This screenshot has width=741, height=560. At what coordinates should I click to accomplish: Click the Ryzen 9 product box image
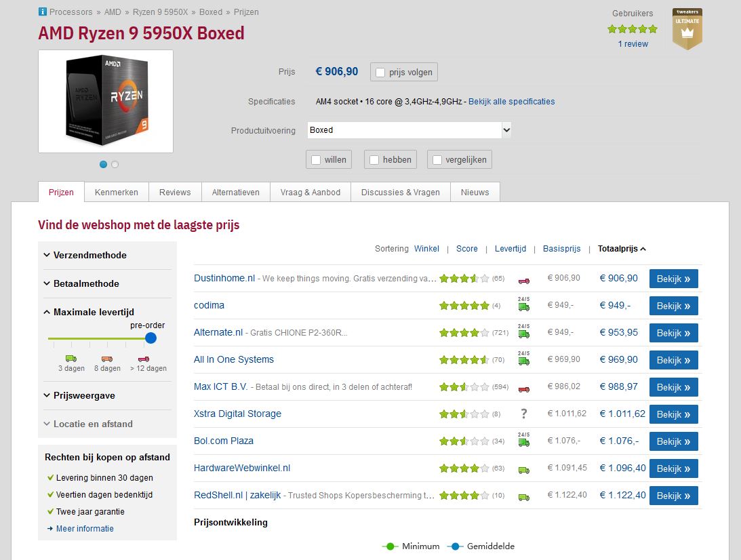point(106,101)
